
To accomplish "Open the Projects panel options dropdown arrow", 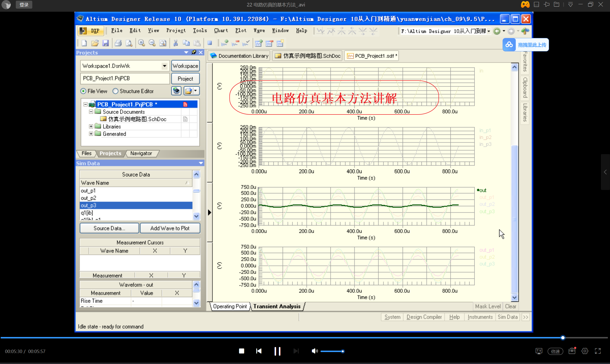I will pyautogui.click(x=186, y=52).
